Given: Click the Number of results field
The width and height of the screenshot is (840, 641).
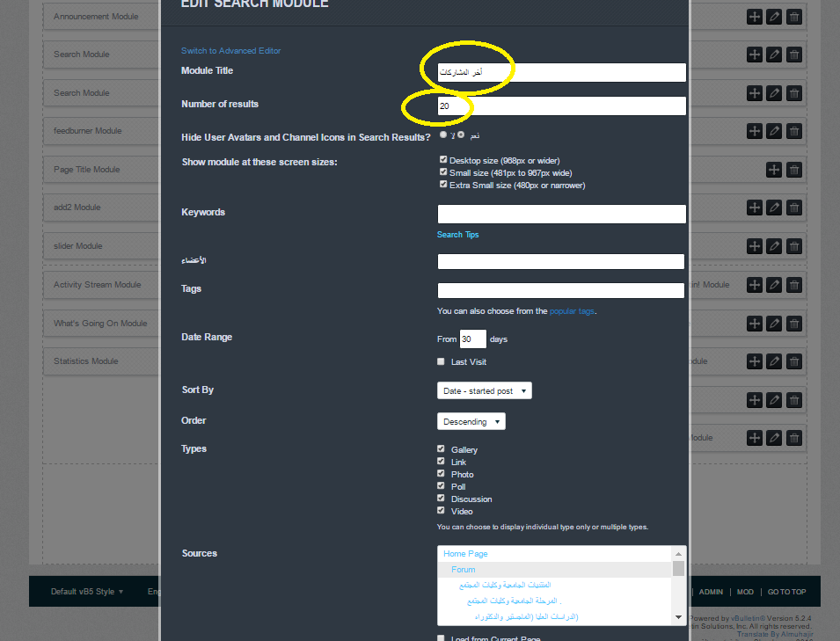Looking at the screenshot, I should click(x=561, y=106).
